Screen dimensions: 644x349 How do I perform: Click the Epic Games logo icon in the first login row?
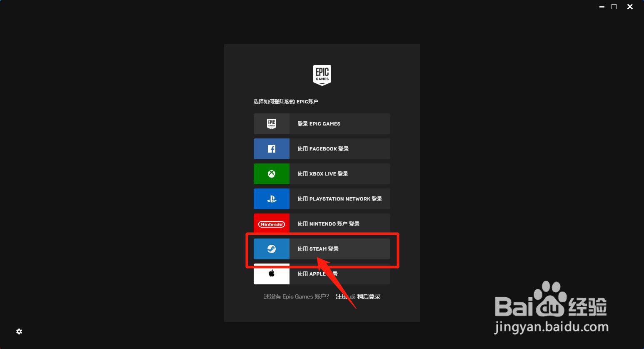272,124
